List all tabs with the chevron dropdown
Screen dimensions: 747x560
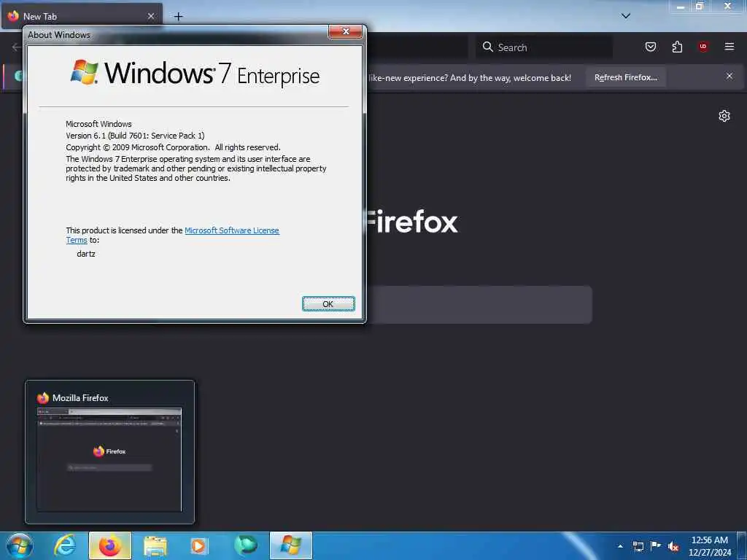(626, 16)
